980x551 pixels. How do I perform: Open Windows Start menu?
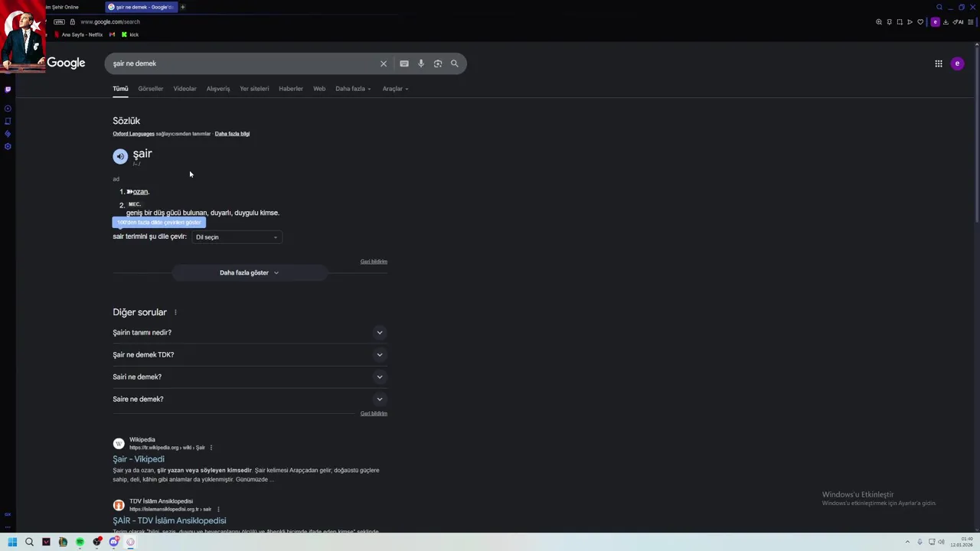coord(12,542)
